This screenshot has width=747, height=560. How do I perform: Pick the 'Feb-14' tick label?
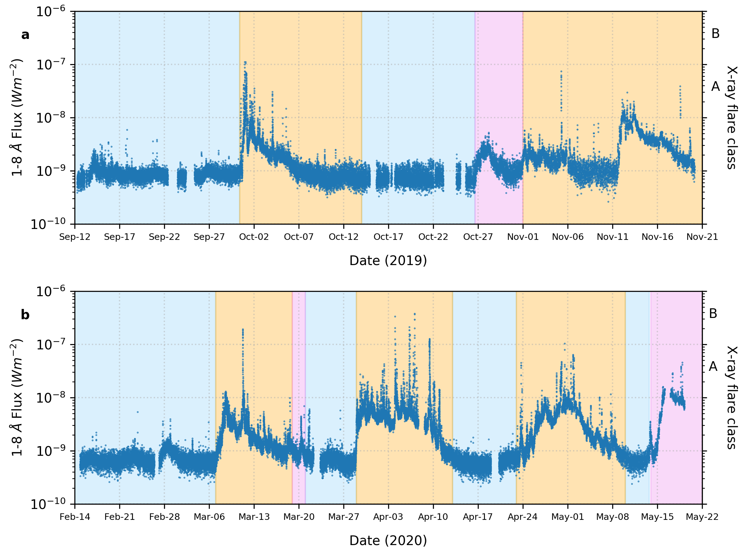pos(75,517)
